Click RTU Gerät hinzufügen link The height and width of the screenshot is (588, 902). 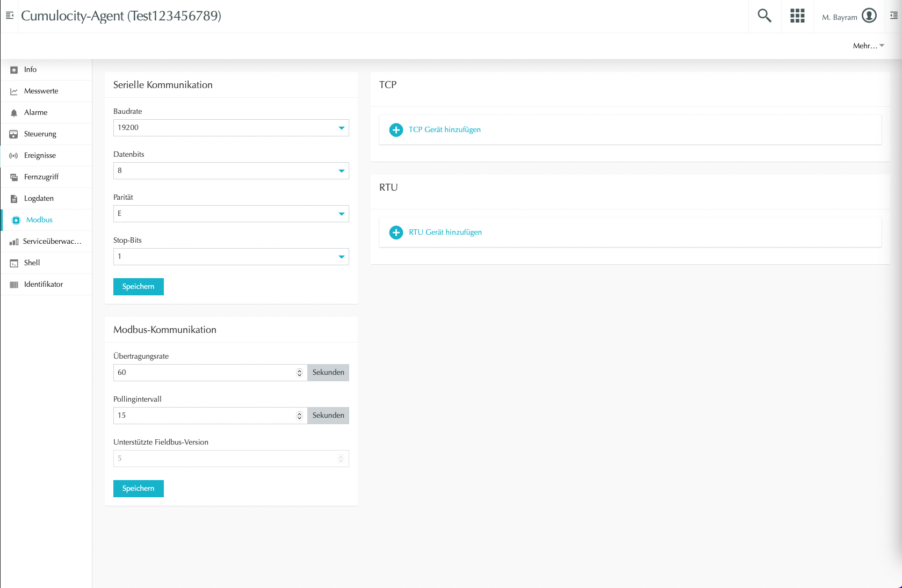click(445, 233)
